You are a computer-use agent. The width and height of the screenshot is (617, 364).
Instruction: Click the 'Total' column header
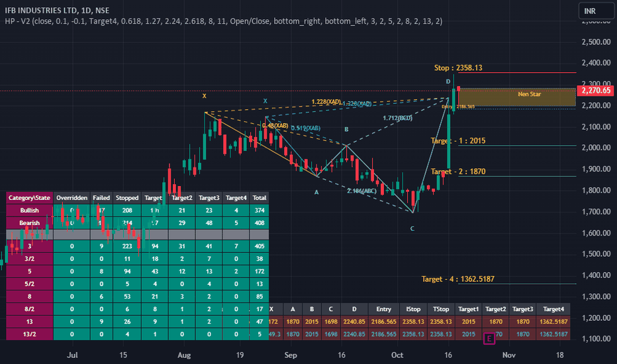[260, 198]
